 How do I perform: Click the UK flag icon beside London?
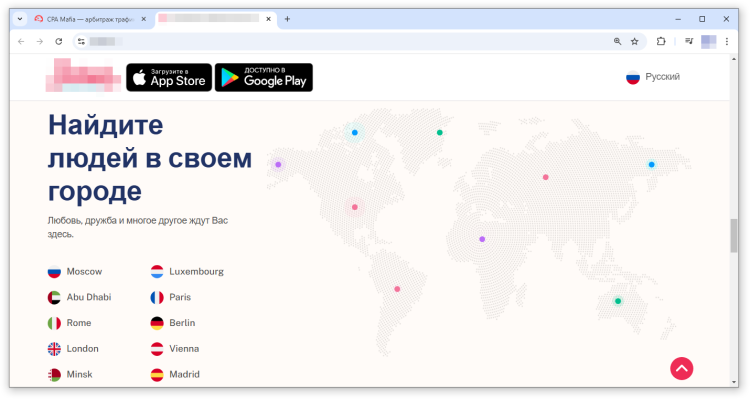[54, 349]
